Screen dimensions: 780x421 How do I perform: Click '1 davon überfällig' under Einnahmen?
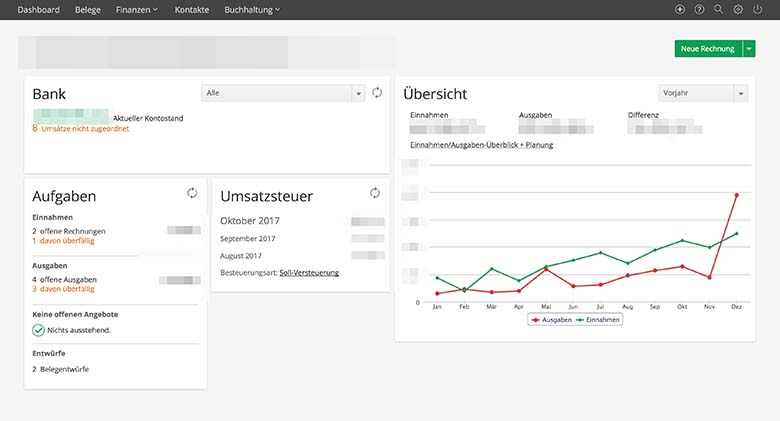tap(63, 240)
